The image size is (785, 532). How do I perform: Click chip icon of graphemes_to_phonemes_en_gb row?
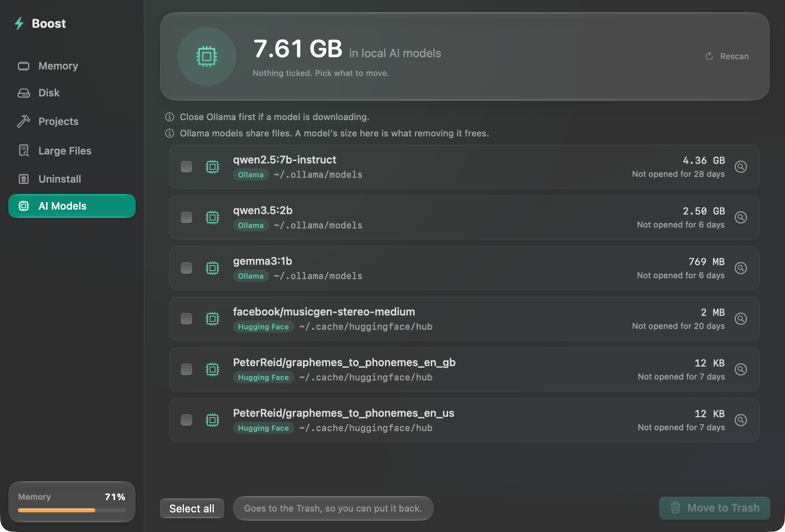pyautogui.click(x=213, y=369)
